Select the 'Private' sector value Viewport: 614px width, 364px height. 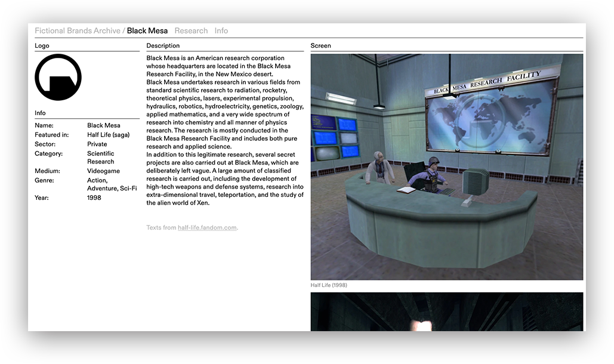click(97, 144)
